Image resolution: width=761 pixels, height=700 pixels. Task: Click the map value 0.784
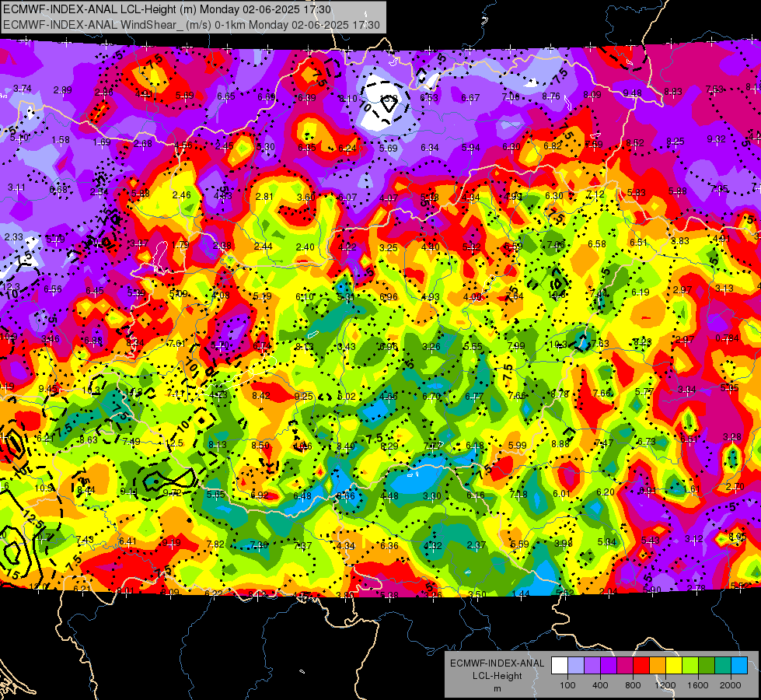727,338
